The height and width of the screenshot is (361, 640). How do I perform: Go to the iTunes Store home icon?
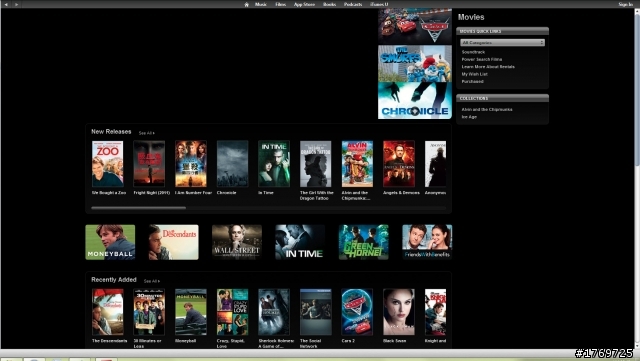point(247,4)
